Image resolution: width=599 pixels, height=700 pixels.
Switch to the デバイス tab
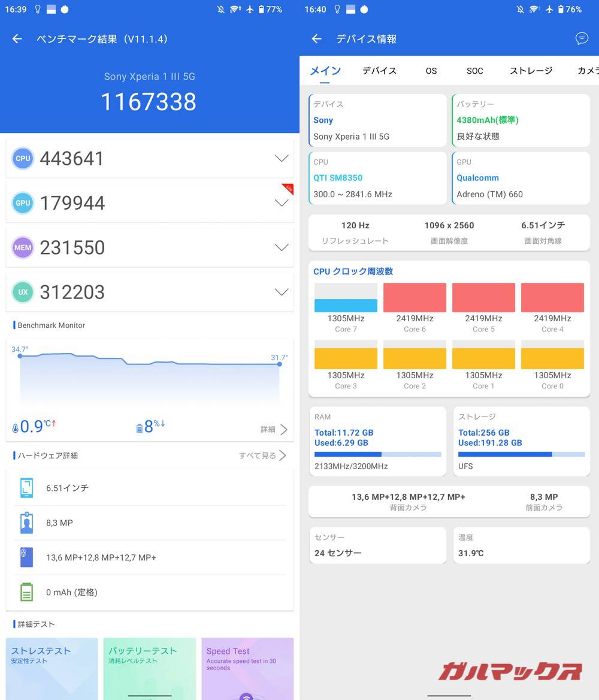pos(379,71)
